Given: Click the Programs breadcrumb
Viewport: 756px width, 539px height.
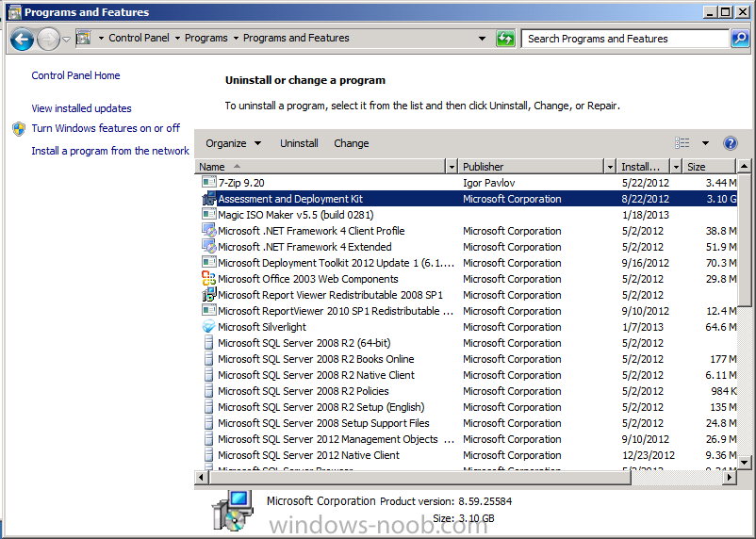Looking at the screenshot, I should [205, 38].
